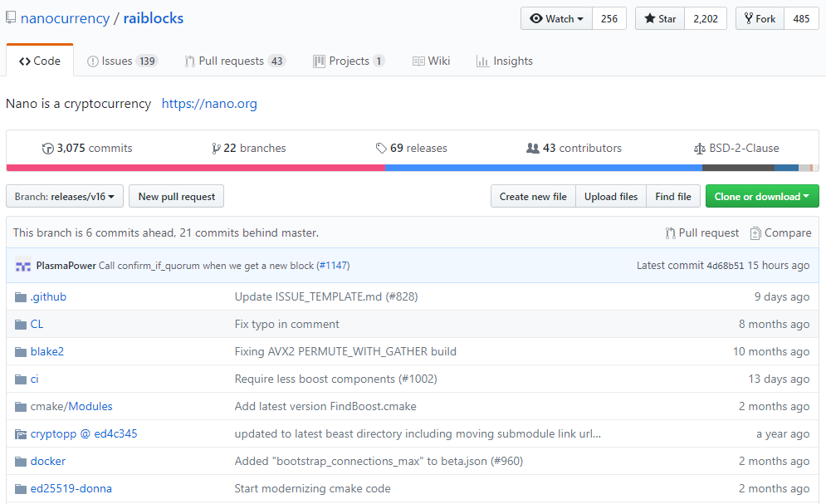This screenshot has width=826, height=504.
Task: Click the Compare file-diff icon
Action: coord(755,233)
